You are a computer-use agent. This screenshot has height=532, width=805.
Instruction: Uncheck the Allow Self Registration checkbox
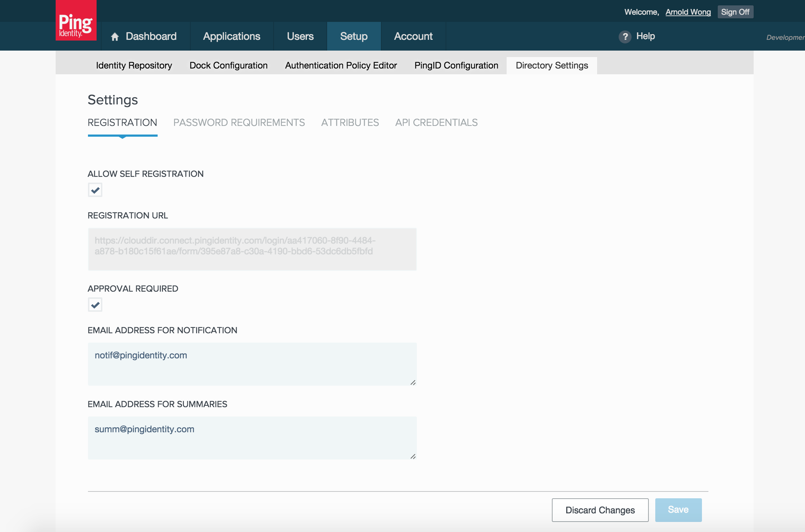(x=95, y=190)
